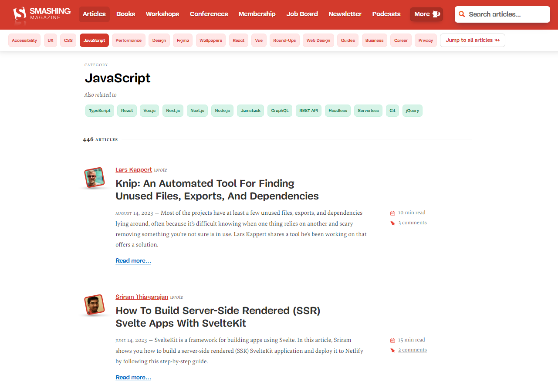Image resolution: width=558 pixels, height=392 pixels.
Task: Select the React category in the top bar
Action: pos(239,41)
